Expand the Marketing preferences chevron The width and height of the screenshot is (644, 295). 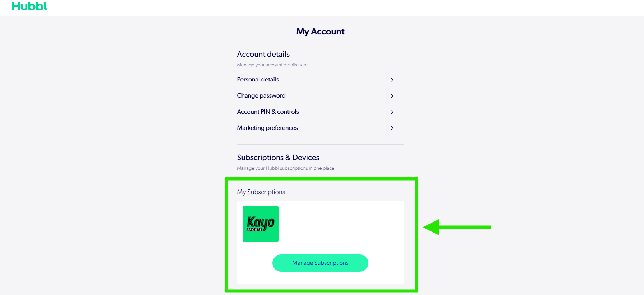point(392,128)
